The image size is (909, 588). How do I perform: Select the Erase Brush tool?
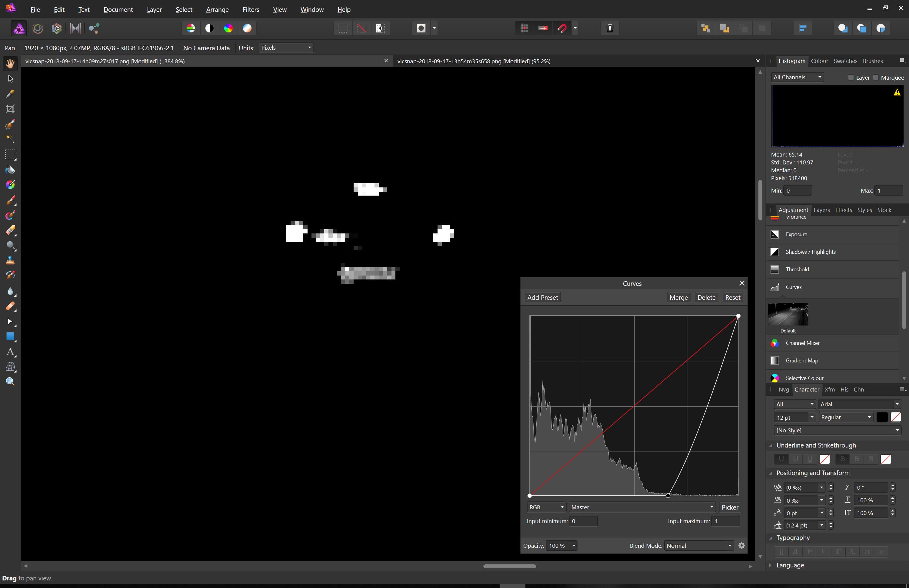click(10, 230)
